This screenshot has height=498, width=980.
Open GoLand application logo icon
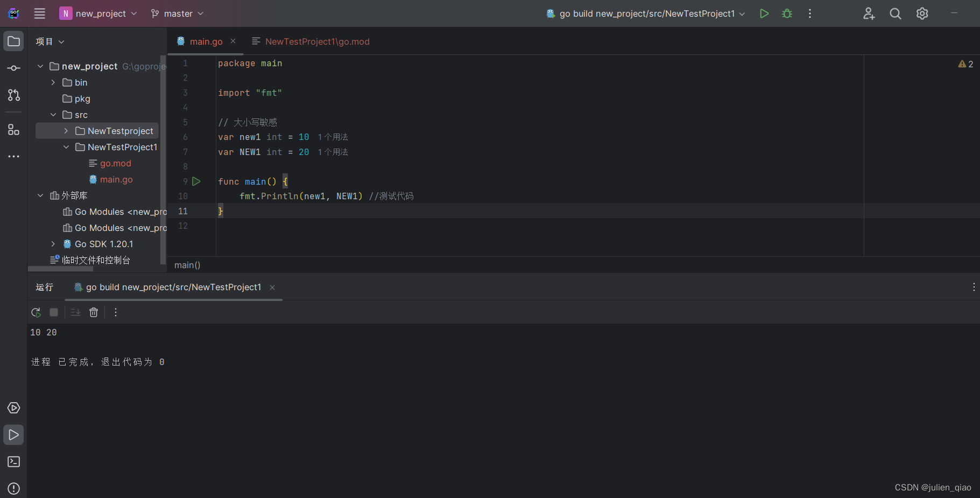[14, 13]
